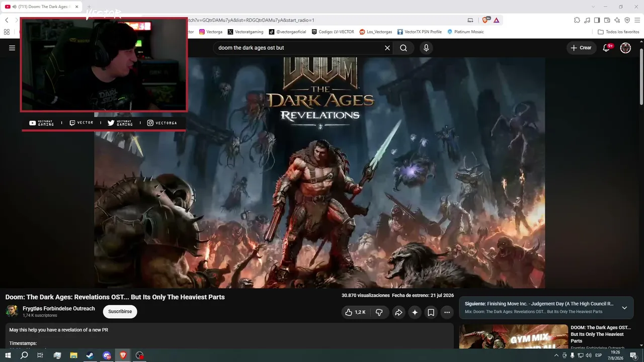Image resolution: width=644 pixels, height=362 pixels.
Task: Toggle the browser sidebar panel
Action: [x=597, y=20]
